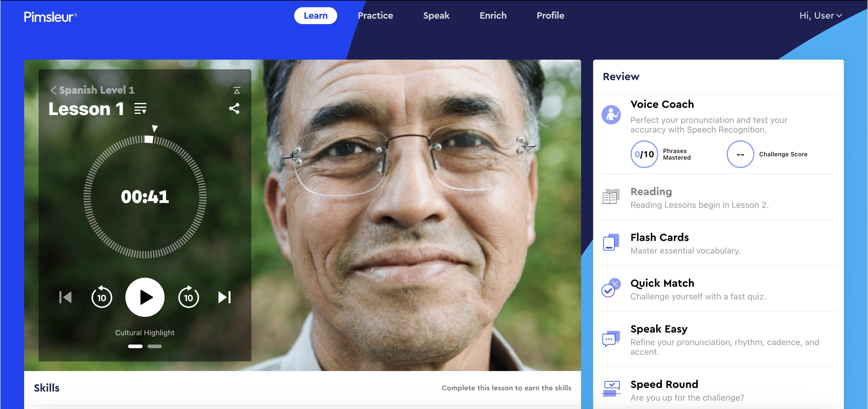Skip to next track

click(225, 297)
